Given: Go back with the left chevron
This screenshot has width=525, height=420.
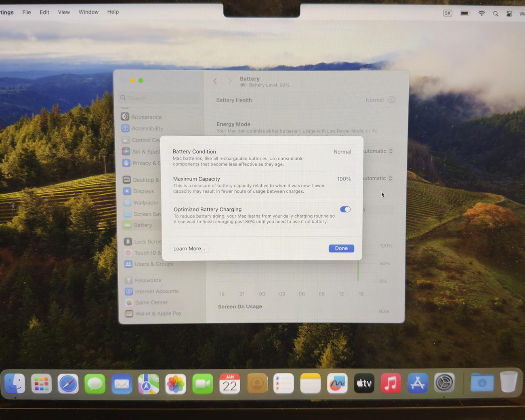Looking at the screenshot, I should (215, 81).
